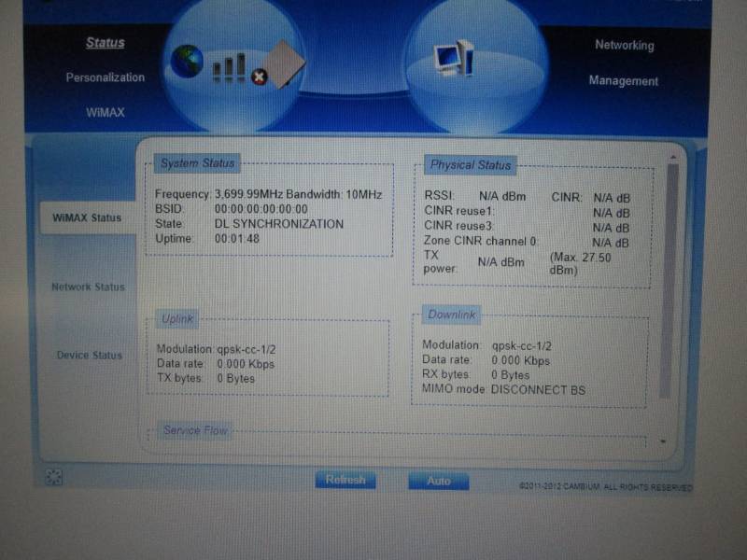Image resolution: width=747 pixels, height=560 pixels.
Task: Click the Physical Status heading
Action: [471, 165]
